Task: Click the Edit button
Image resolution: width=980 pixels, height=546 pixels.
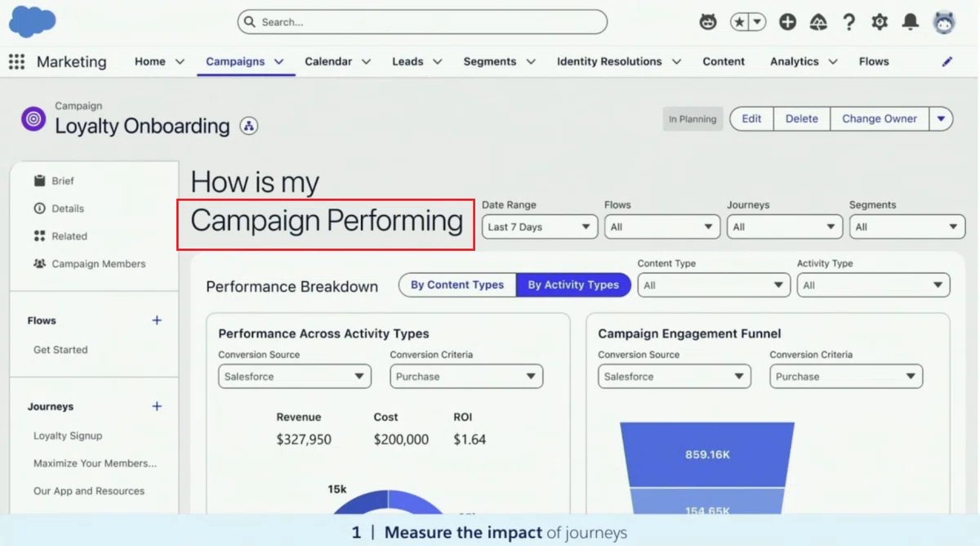Action: tap(751, 119)
